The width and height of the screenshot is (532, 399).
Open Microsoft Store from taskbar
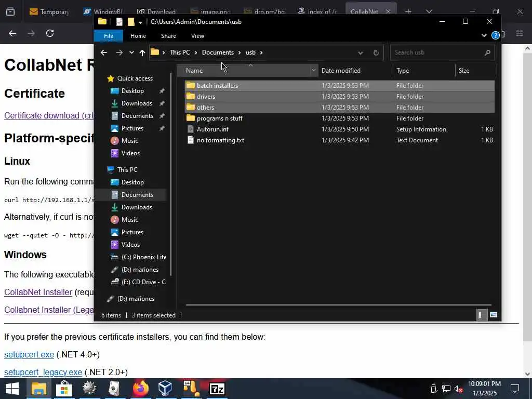[64, 389]
